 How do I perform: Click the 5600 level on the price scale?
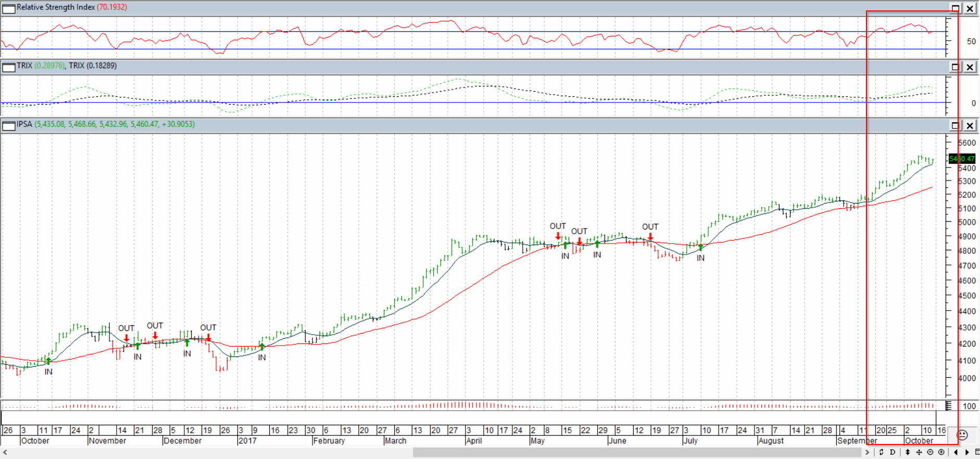tap(967, 143)
